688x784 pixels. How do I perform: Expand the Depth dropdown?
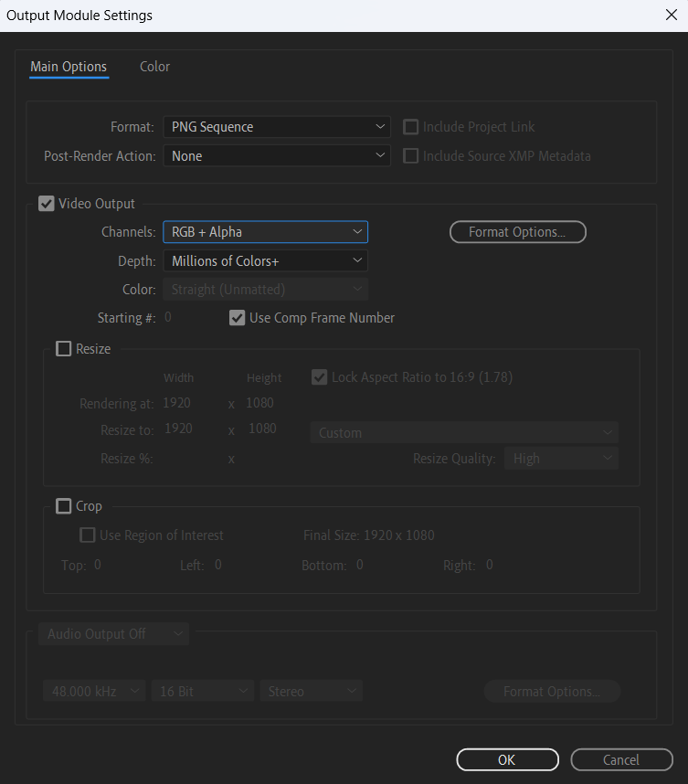point(265,261)
